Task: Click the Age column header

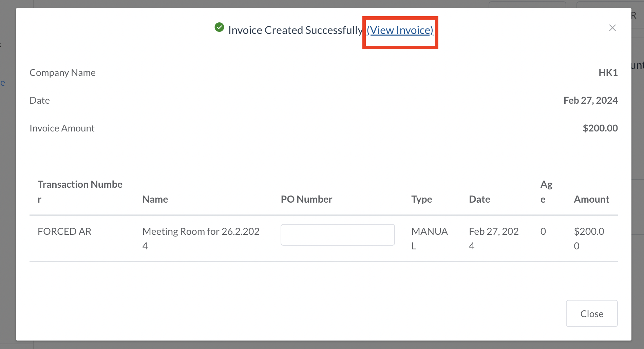Action: coord(546,191)
